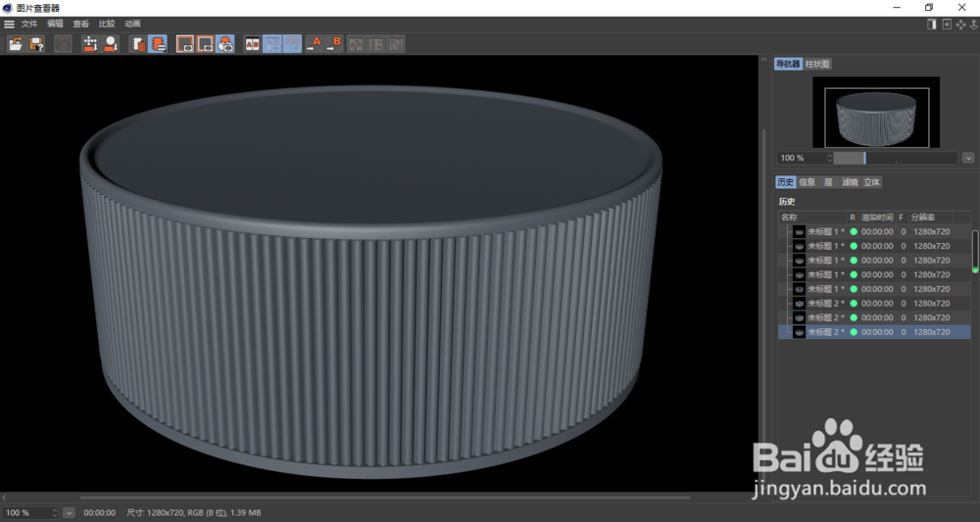The height and width of the screenshot is (522, 980).
Task: Toggle the highlighted small AB eye icon
Action: 272,44
